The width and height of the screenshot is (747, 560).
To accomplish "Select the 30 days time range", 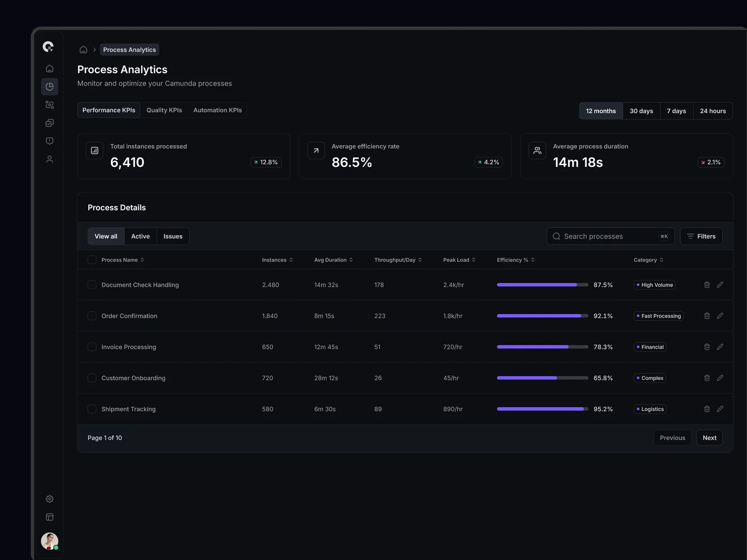I will [641, 111].
